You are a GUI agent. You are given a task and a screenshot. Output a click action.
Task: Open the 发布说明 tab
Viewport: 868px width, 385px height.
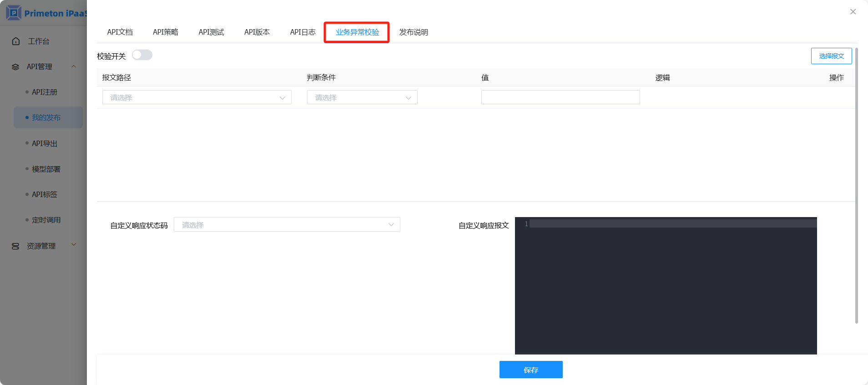(x=414, y=32)
